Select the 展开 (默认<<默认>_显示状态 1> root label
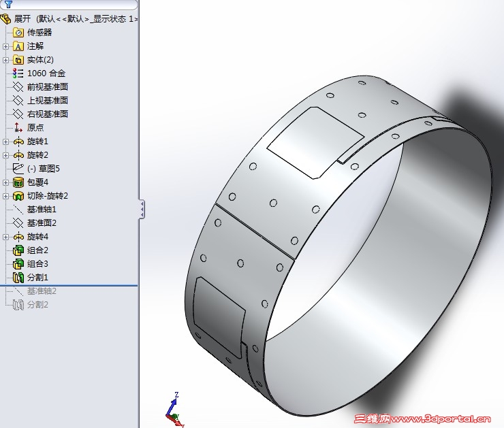The height and width of the screenshot is (428, 504). [76, 19]
